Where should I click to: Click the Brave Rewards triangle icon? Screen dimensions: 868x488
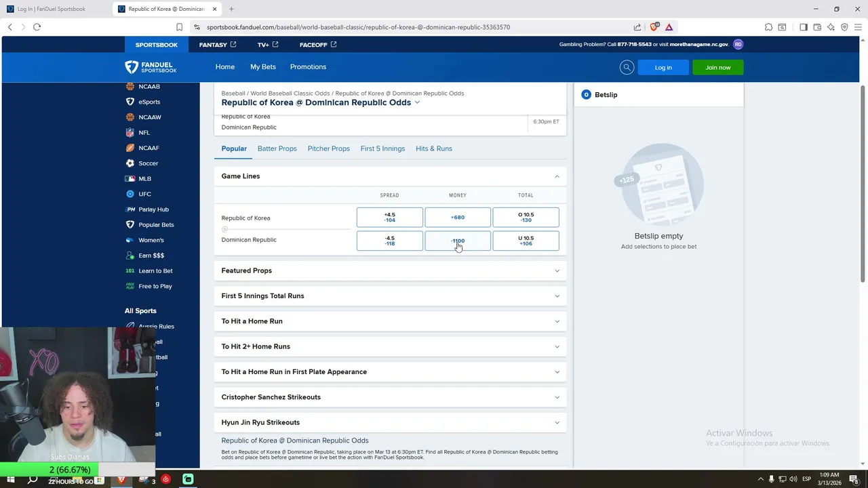[669, 27]
